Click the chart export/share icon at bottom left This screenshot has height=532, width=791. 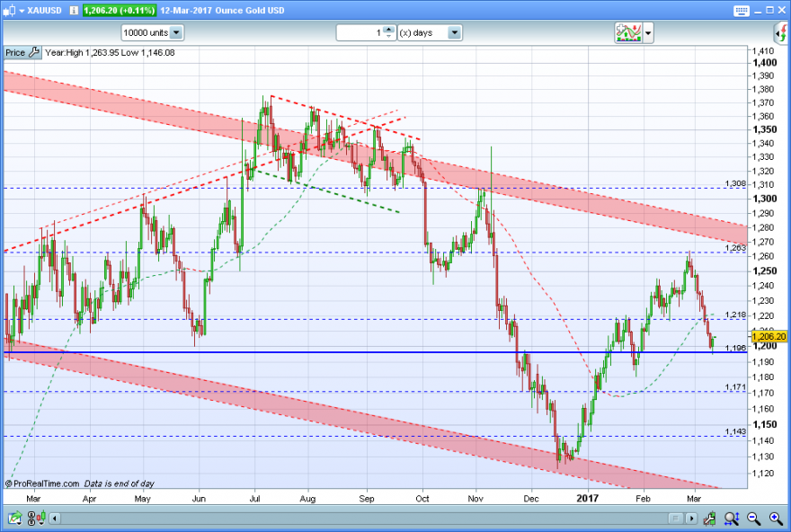[15, 518]
